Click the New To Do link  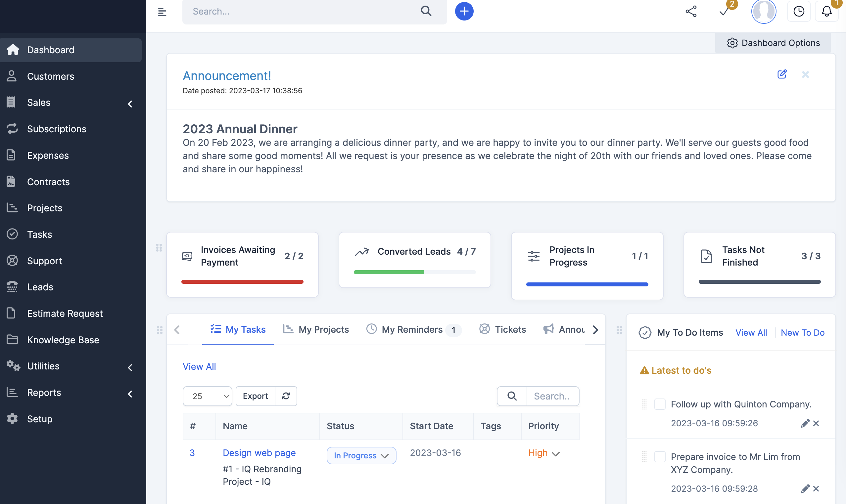[x=802, y=332]
